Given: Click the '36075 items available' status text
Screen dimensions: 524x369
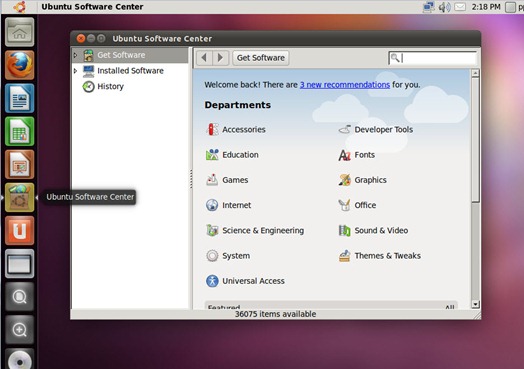Looking at the screenshot, I should [x=275, y=314].
